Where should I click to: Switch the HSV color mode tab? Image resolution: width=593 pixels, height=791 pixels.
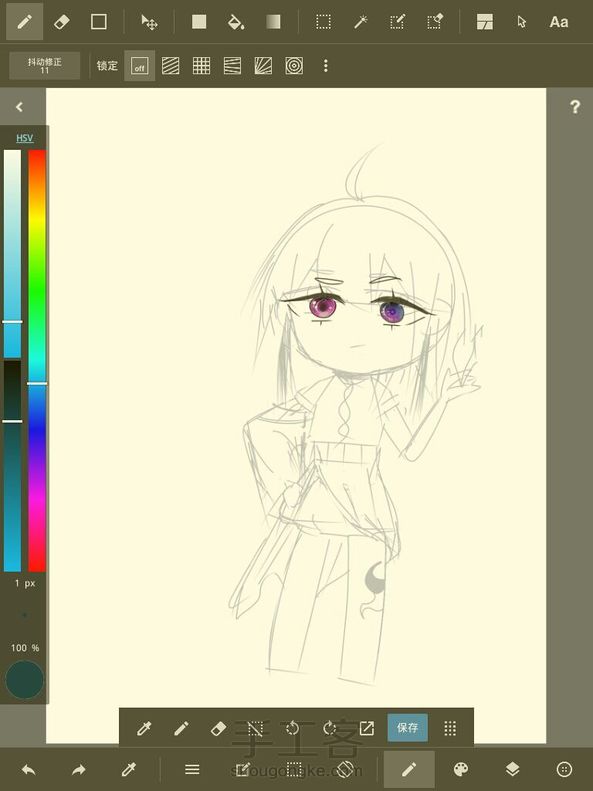[25, 138]
